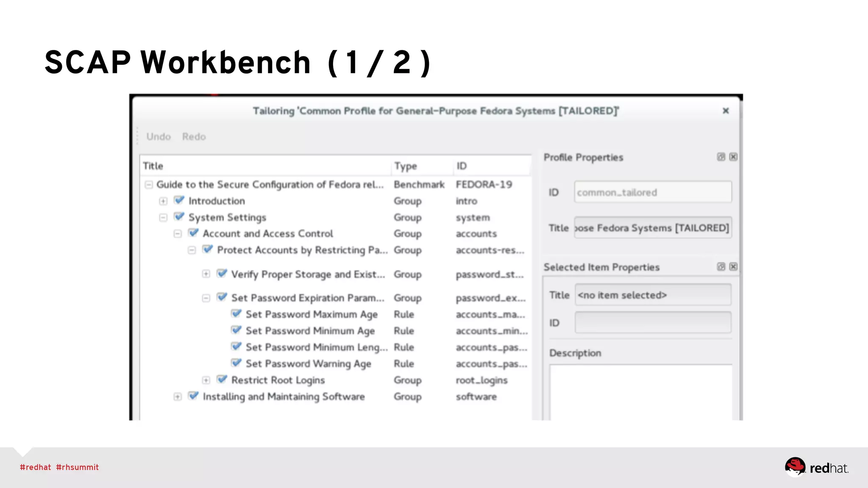868x488 pixels.
Task: Click the Description text area
Action: tap(641, 392)
